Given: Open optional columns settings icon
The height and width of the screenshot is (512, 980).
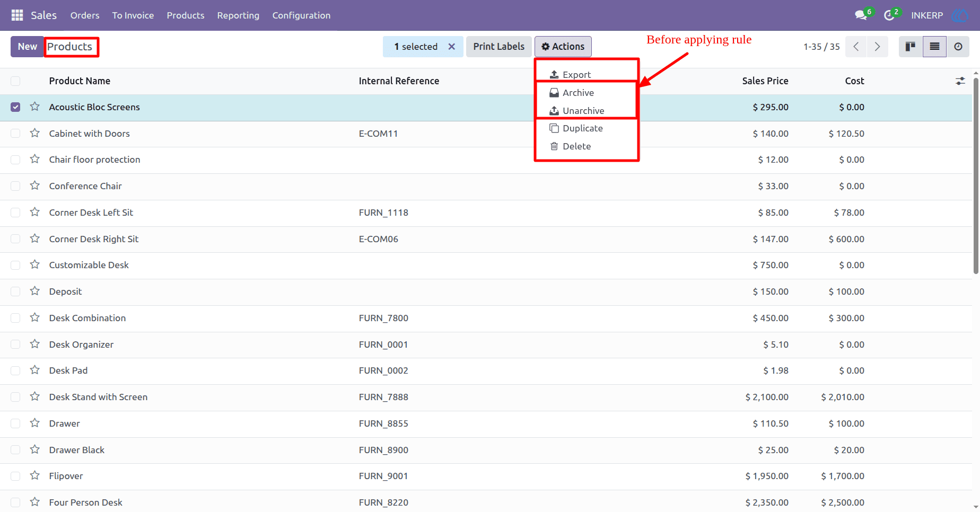Looking at the screenshot, I should pyautogui.click(x=960, y=81).
